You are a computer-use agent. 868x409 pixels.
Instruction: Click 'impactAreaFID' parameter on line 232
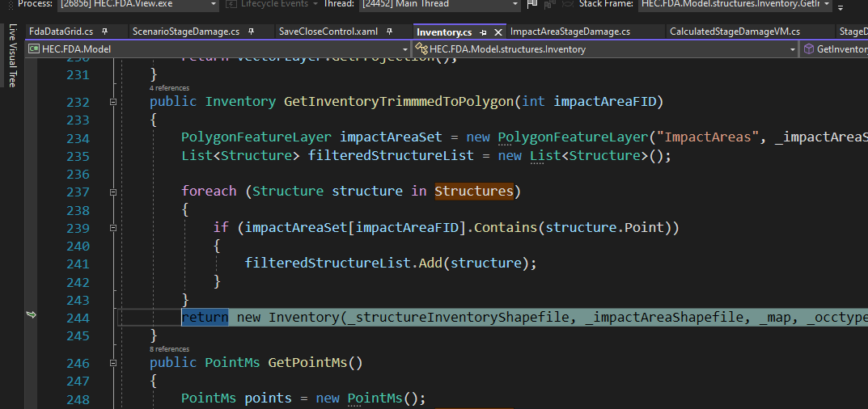click(604, 102)
